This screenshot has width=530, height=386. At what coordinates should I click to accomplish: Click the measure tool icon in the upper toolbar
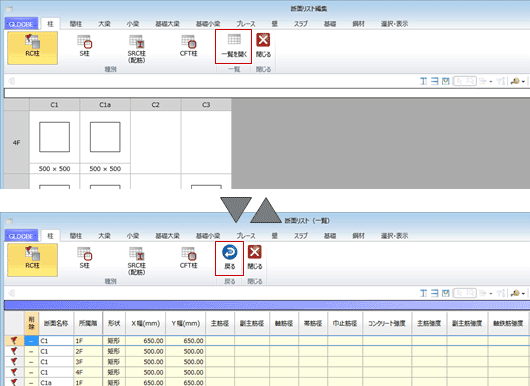(x=515, y=81)
